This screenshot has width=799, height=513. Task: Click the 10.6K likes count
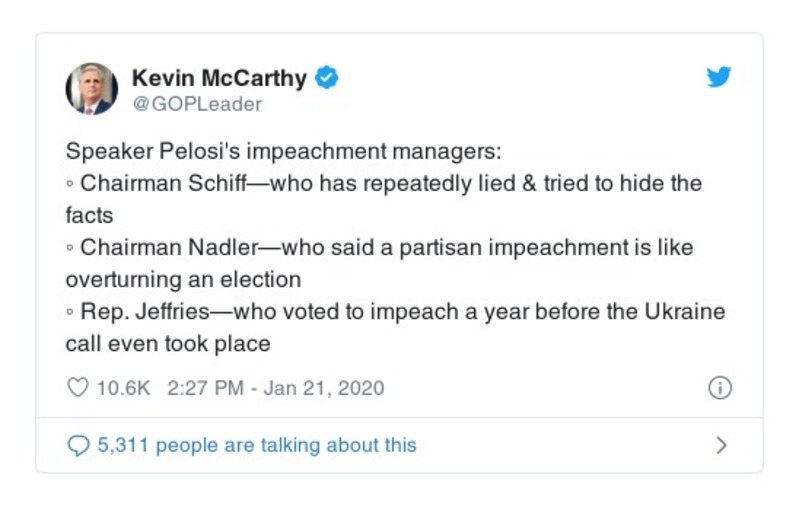123,388
